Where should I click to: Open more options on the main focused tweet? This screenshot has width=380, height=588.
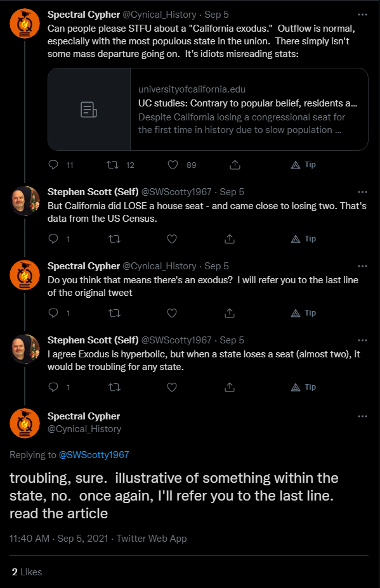click(362, 416)
